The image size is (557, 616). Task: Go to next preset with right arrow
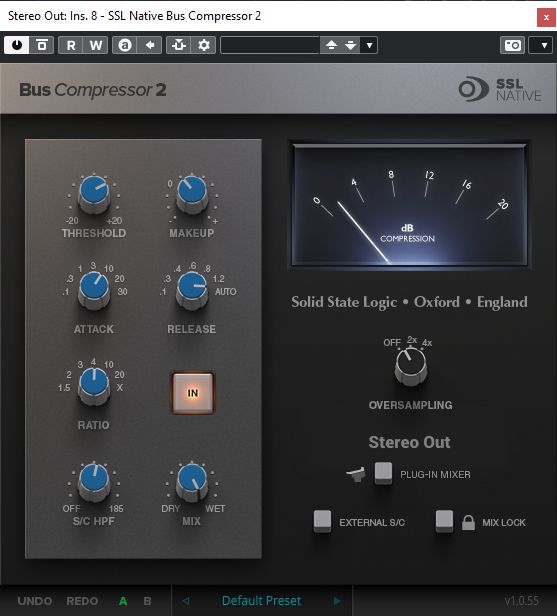tap(337, 601)
